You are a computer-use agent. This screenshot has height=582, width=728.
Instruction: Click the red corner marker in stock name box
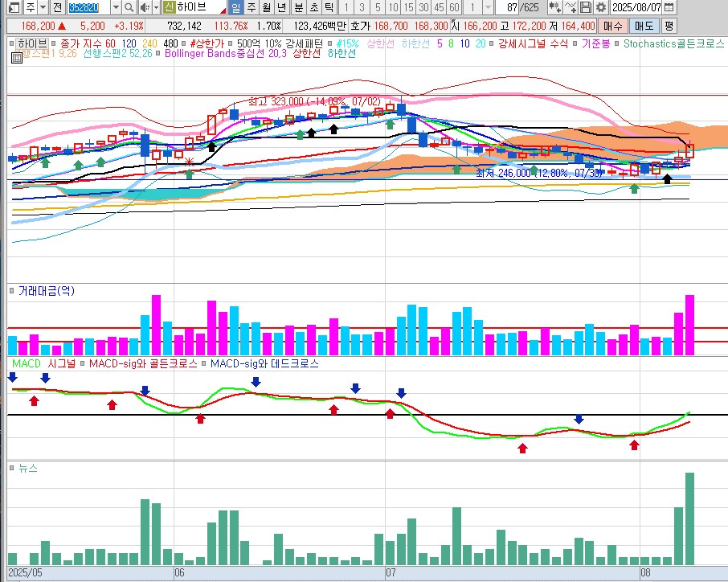click(224, 10)
